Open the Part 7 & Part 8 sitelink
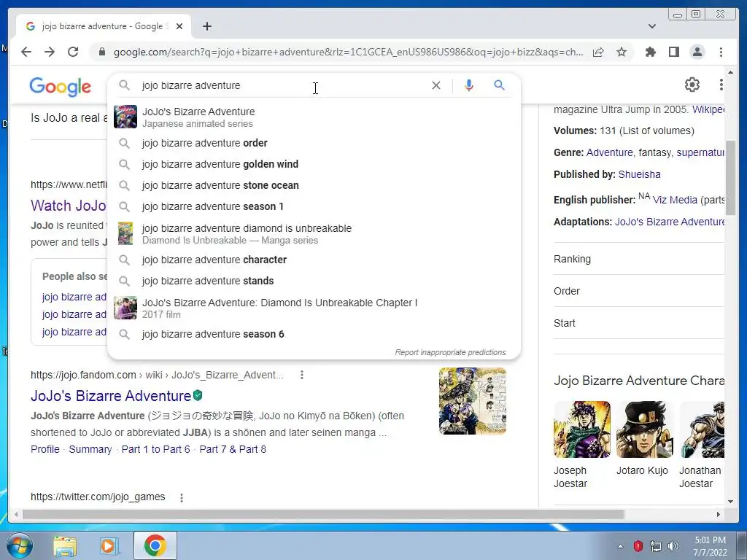The height and width of the screenshot is (560, 747). pos(233,449)
